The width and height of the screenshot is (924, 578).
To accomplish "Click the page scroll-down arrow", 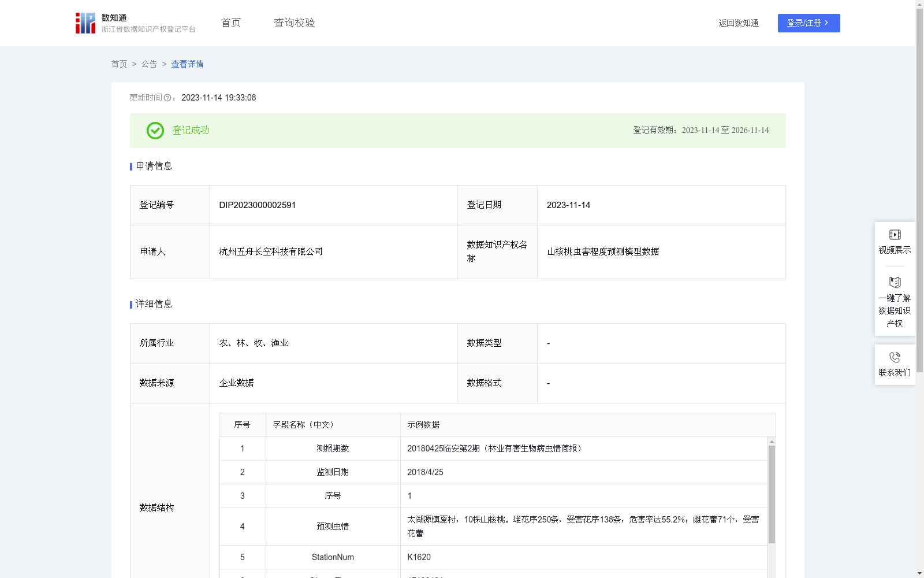I will tap(919, 573).
